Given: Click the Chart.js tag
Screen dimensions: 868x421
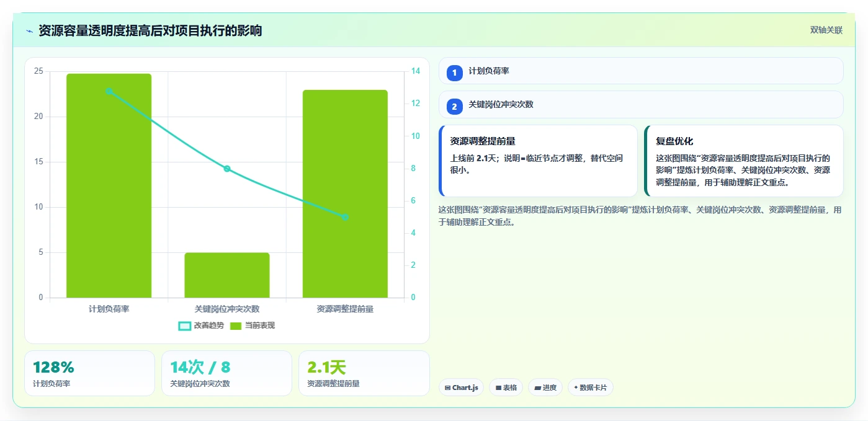Looking at the screenshot, I should [x=461, y=388].
